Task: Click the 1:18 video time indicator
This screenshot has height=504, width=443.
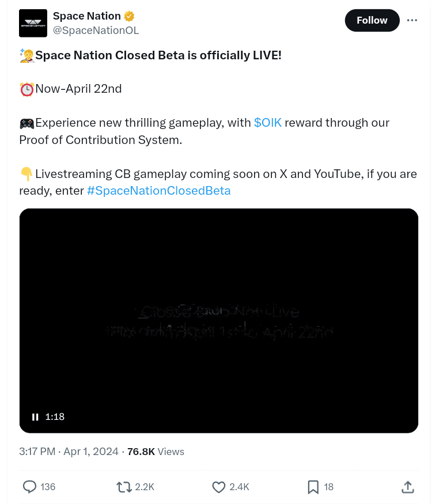Action: point(55,416)
